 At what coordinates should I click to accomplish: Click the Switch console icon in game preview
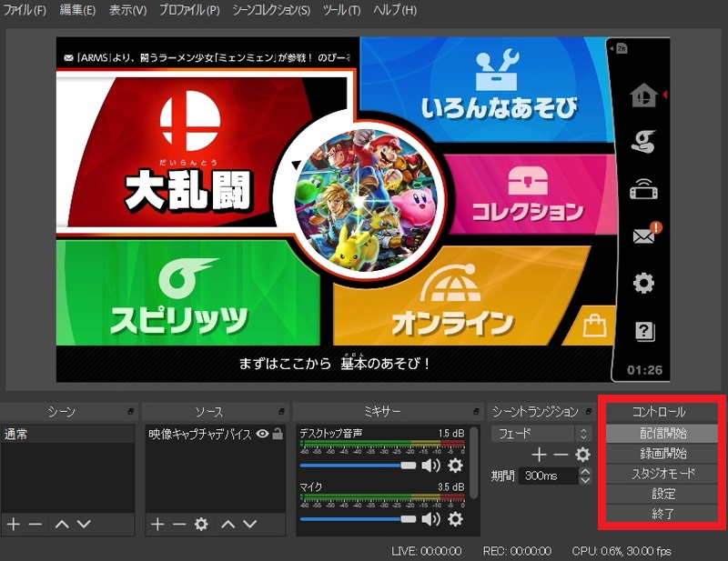[x=643, y=190]
